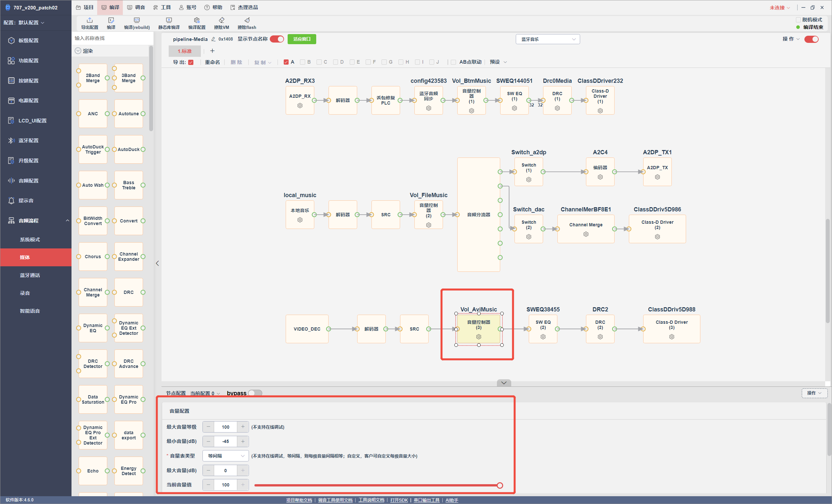This screenshot has height=504, width=832.
Task: Open the 蓝牙音乐 dropdown
Action: pos(548,39)
